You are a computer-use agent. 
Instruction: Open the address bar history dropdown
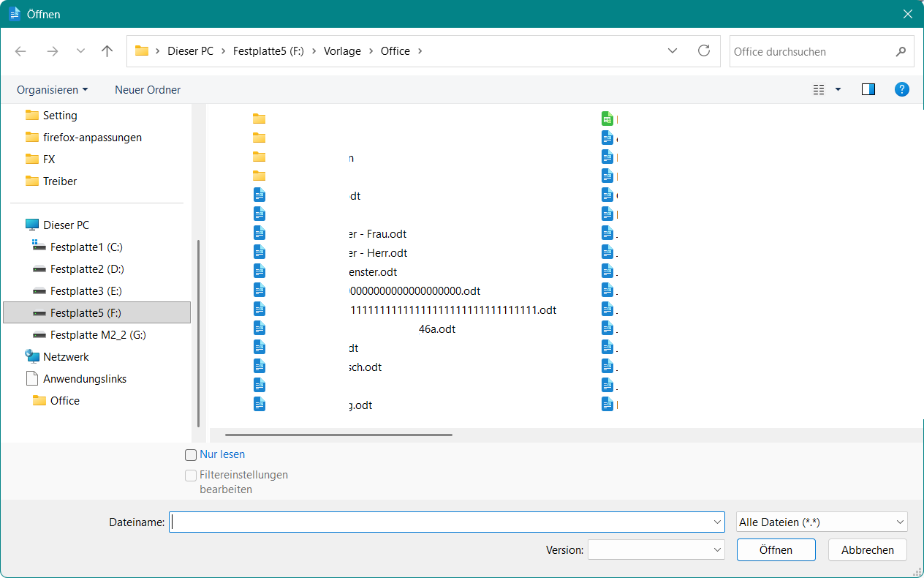click(x=673, y=51)
